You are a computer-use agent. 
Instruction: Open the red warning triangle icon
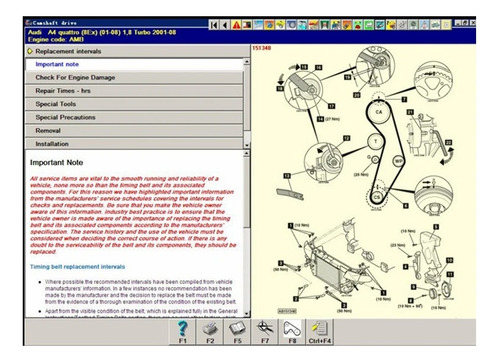tap(236, 25)
